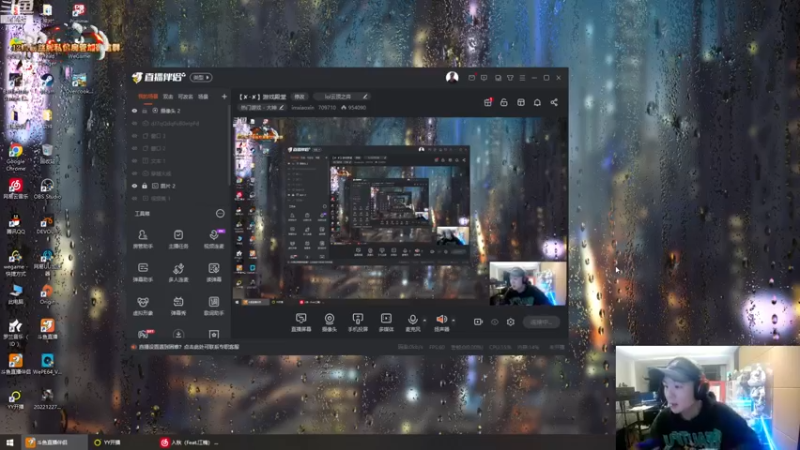
Task: Open the 歌词助手 tool
Action: 214,306
